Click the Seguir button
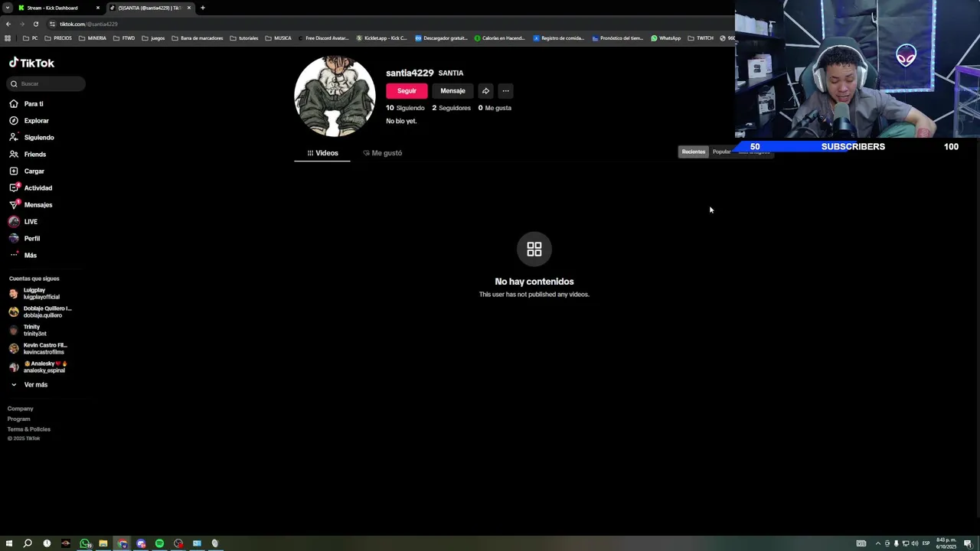Screen dimensions: 980x551 click(407, 91)
